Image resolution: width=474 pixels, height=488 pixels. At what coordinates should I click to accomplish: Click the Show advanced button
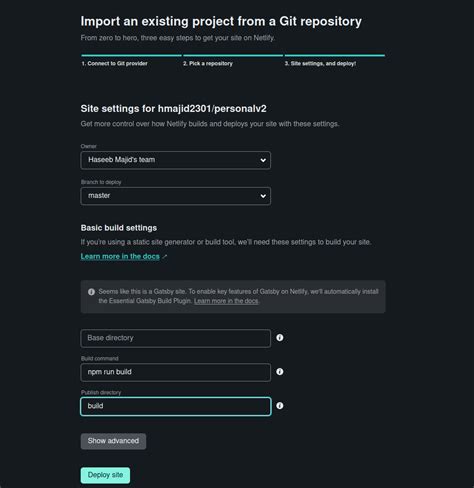point(113,441)
